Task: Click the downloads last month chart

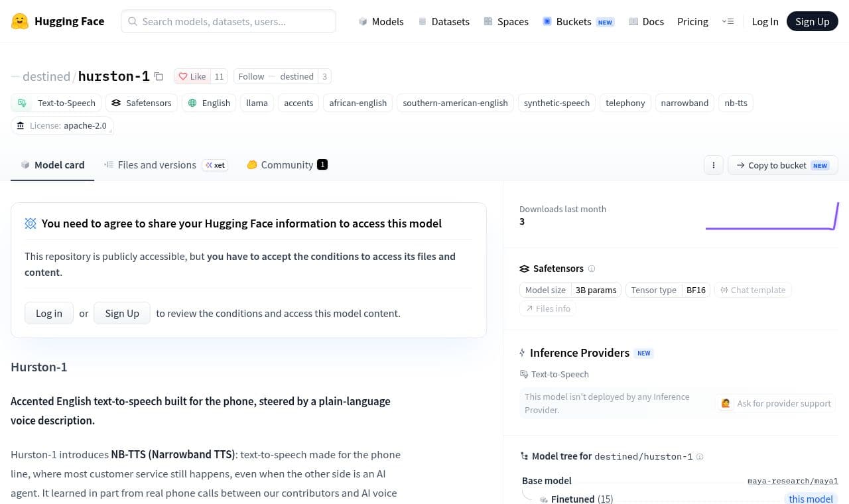Action: pyautogui.click(x=772, y=216)
